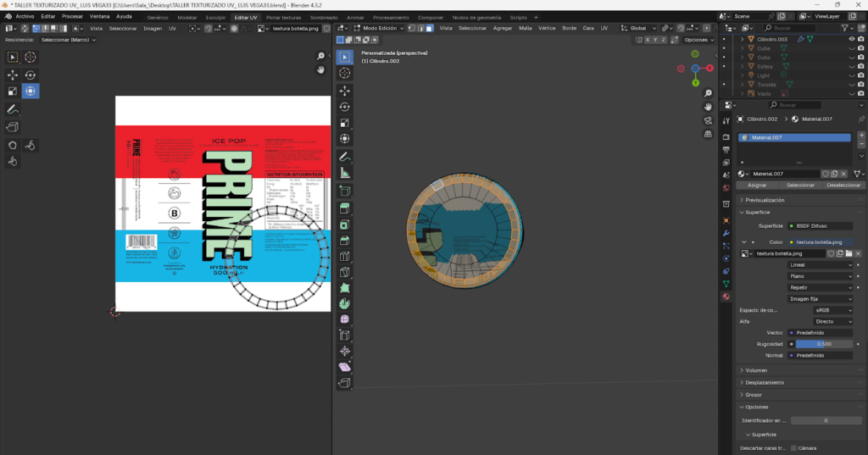
Task: Activate the 2D cursor tool in UV editor
Action: pyautogui.click(x=31, y=57)
